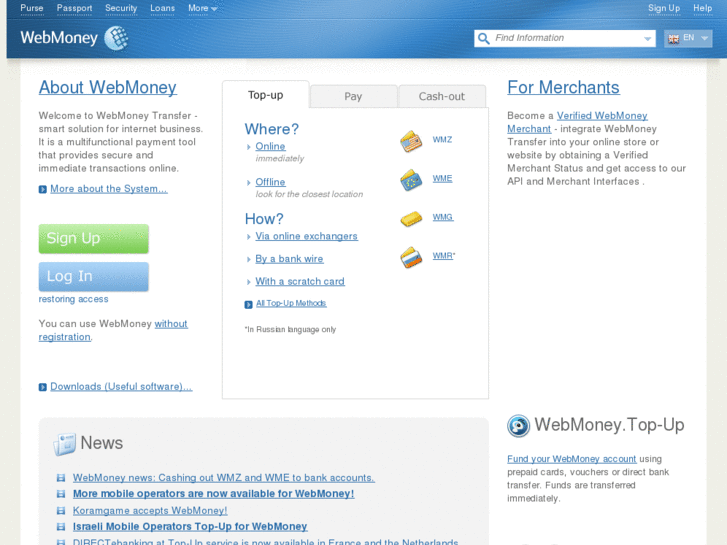Click news icon beside Koramgame item

[x=61, y=511]
